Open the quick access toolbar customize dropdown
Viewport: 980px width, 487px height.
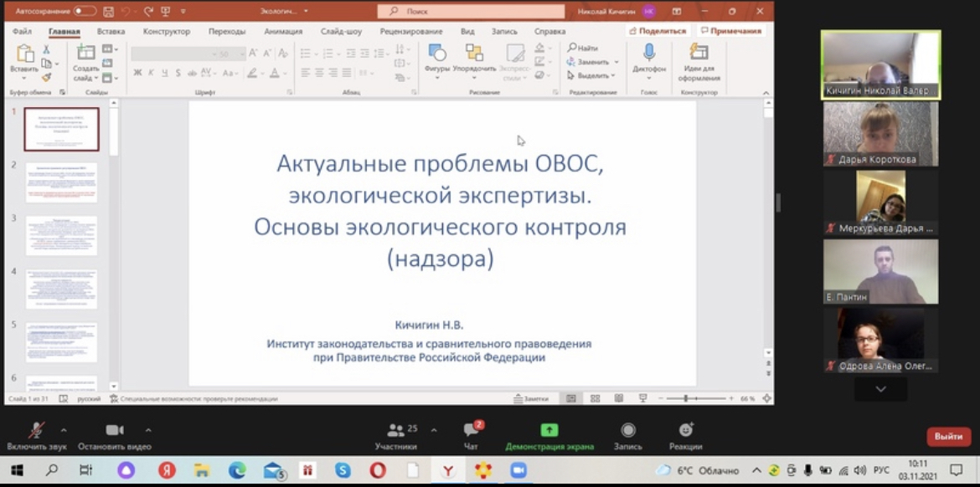(183, 11)
